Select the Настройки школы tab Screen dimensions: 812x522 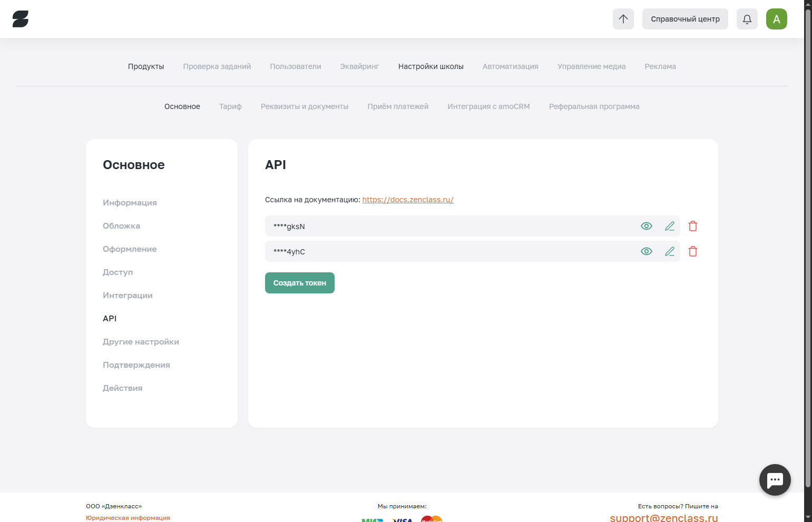click(x=431, y=66)
